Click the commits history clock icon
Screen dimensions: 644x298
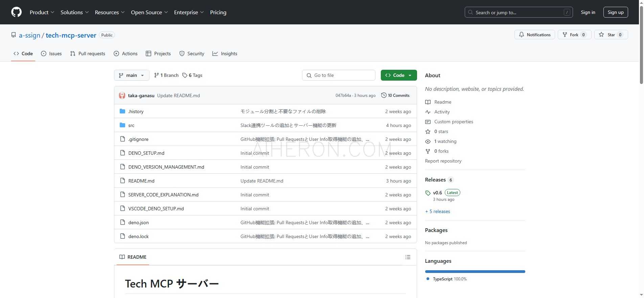tap(384, 95)
